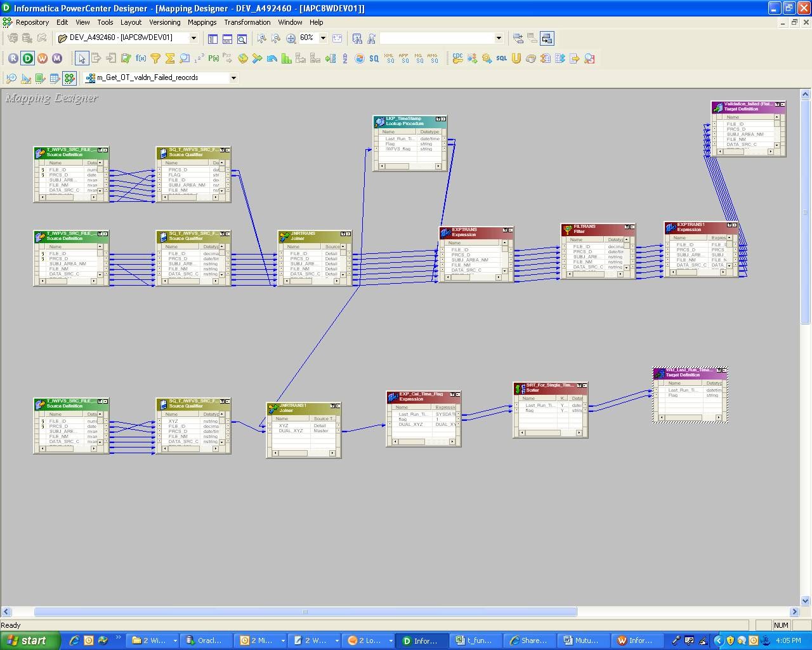This screenshot has height=650, width=812.
Task: Add a SQL transformation from the toolbar
Action: coord(502,58)
